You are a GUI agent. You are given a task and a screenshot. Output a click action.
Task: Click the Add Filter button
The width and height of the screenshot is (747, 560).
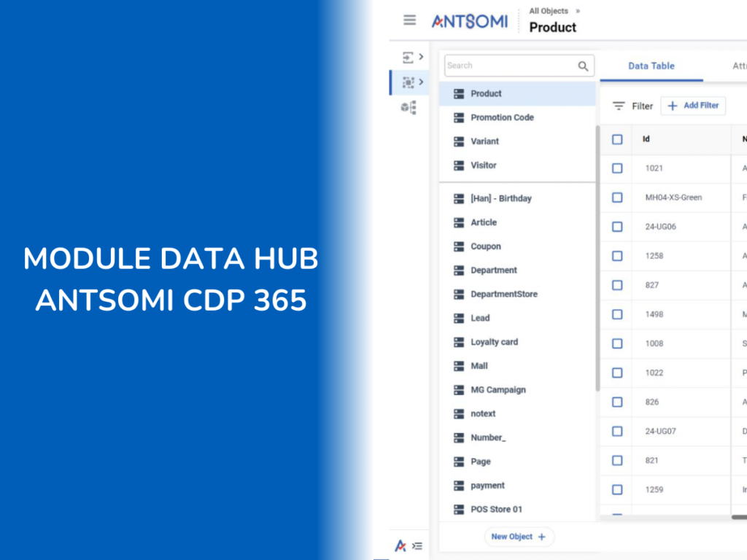[693, 106]
